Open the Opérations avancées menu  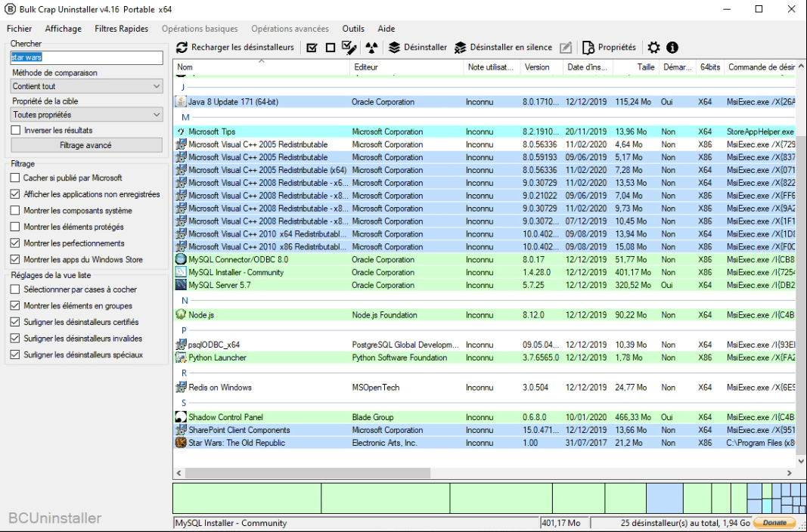pos(290,29)
